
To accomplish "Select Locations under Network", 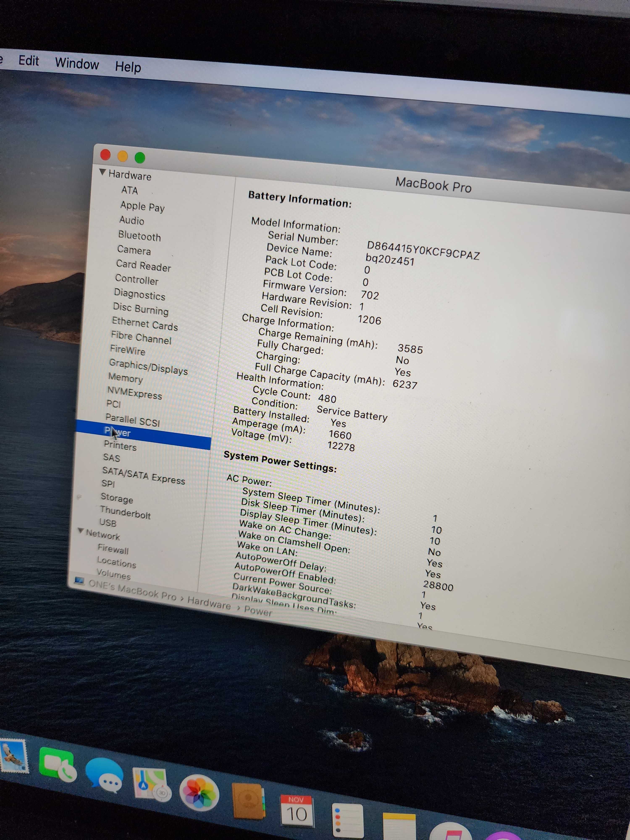I will click(x=116, y=562).
